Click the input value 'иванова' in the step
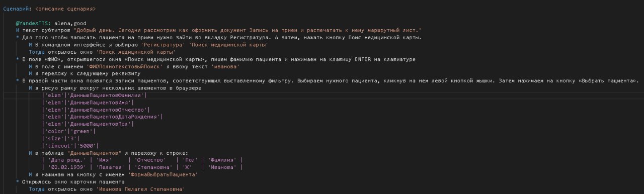The height and width of the screenshot is (194, 644). click(225, 66)
